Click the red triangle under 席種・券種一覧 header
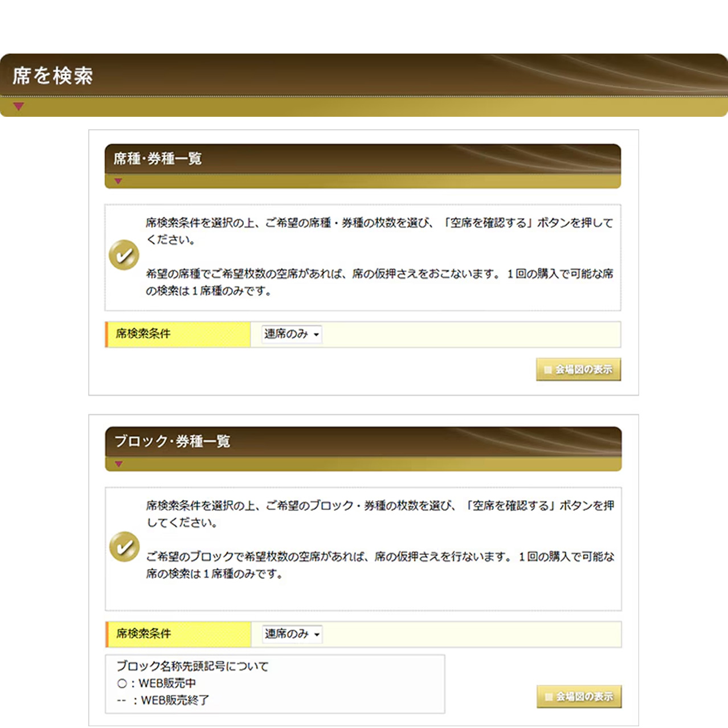Viewport: 728px width, 728px height. coord(118,181)
